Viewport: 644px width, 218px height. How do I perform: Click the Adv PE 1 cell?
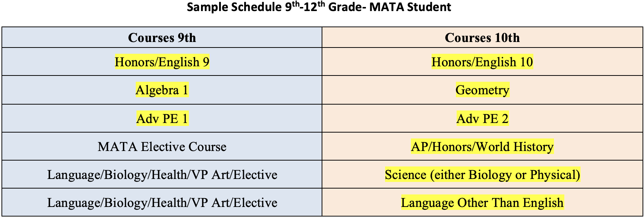click(x=162, y=119)
